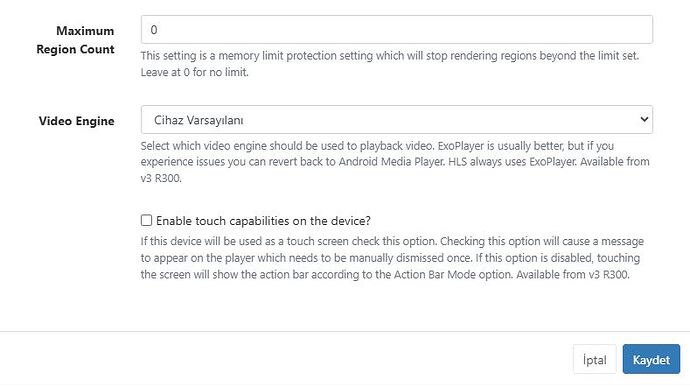The height and width of the screenshot is (386, 690).
Task: Click 'Action Bar Mode option' mention in help
Action: (x=453, y=275)
